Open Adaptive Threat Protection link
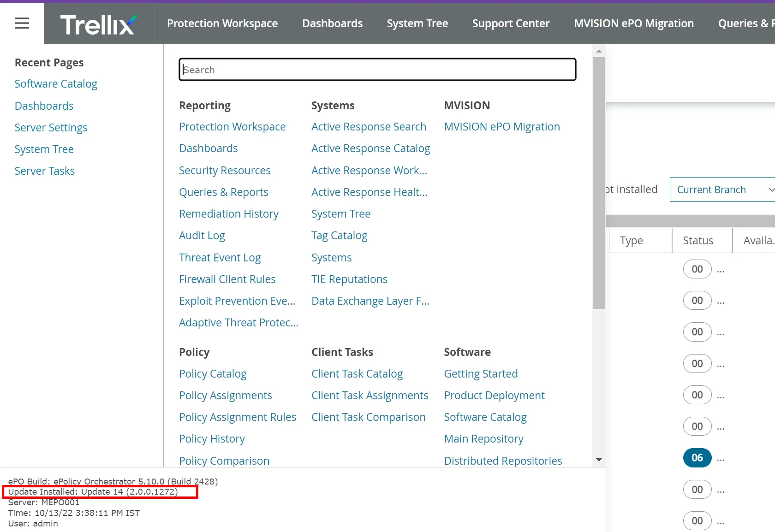This screenshot has height=532, width=775. coord(238,323)
